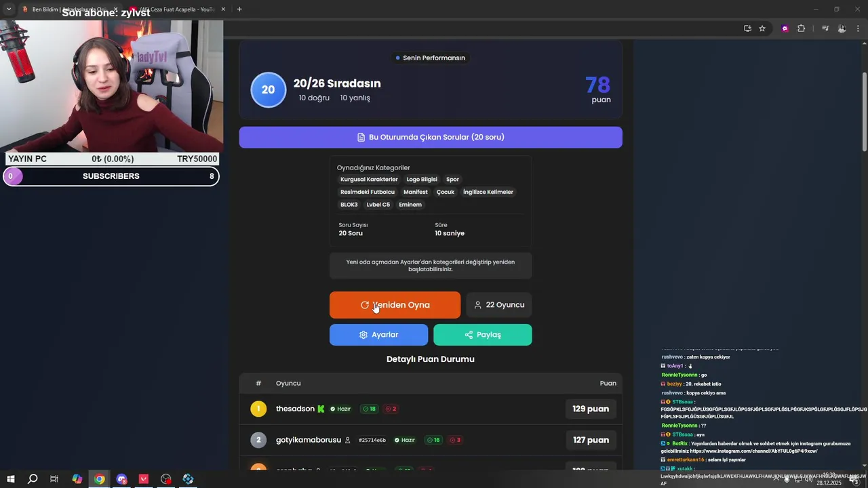Click the Logo Bilgisi category tag
Screen dimensions: 868x488
click(422, 180)
